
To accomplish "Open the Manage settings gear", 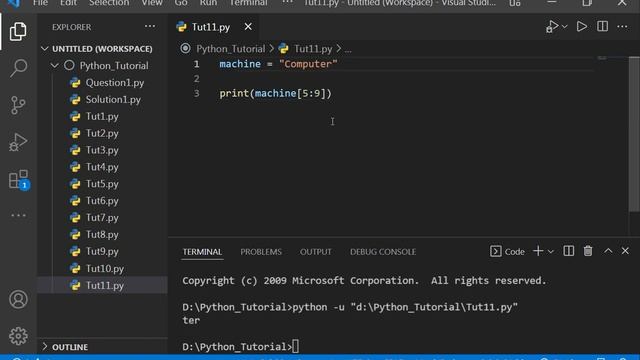I will 18,336.
